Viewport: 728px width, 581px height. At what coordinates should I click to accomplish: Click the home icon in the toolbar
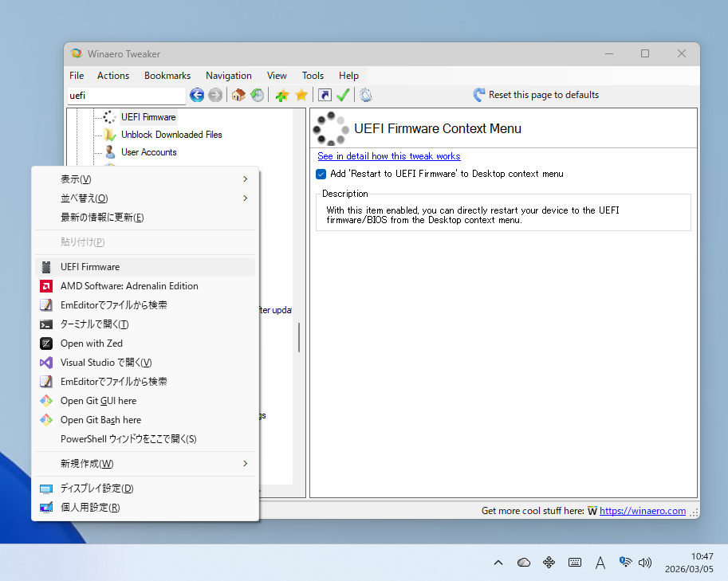[x=238, y=95]
